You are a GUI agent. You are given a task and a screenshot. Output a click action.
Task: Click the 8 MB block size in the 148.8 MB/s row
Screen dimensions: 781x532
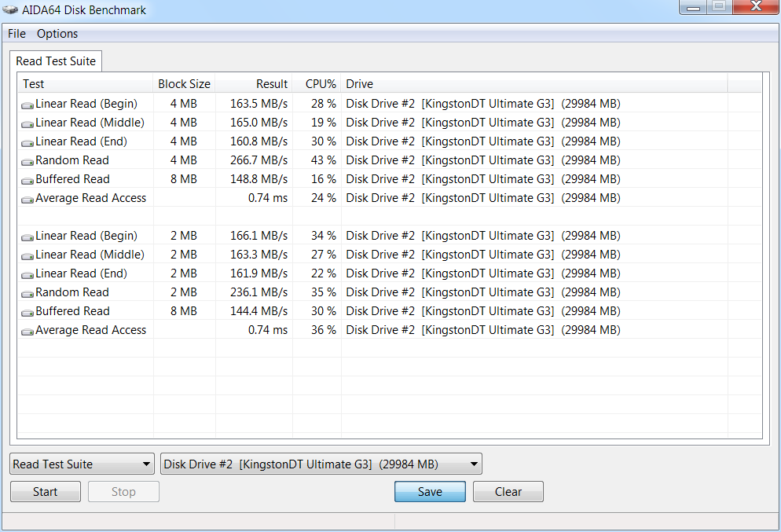[184, 179]
